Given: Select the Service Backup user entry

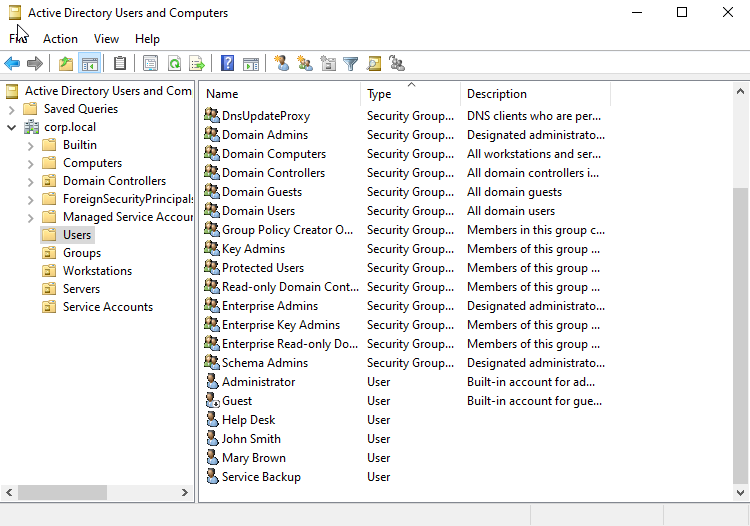Looking at the screenshot, I should (x=261, y=477).
